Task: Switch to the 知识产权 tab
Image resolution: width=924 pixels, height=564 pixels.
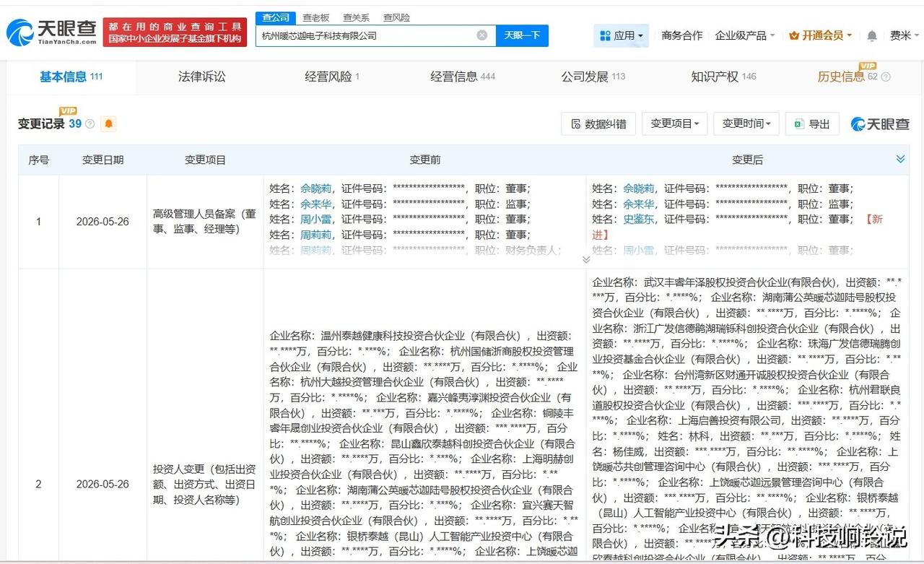Action: click(x=723, y=77)
